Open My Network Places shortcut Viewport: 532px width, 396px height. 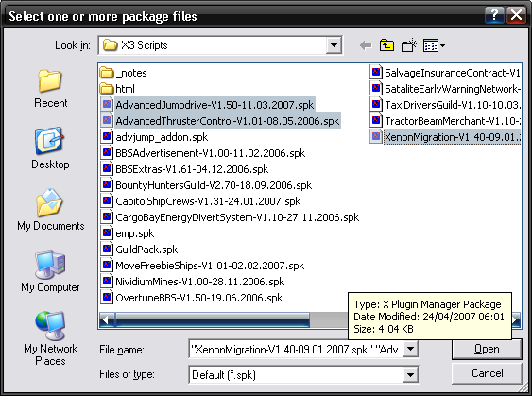50,338
